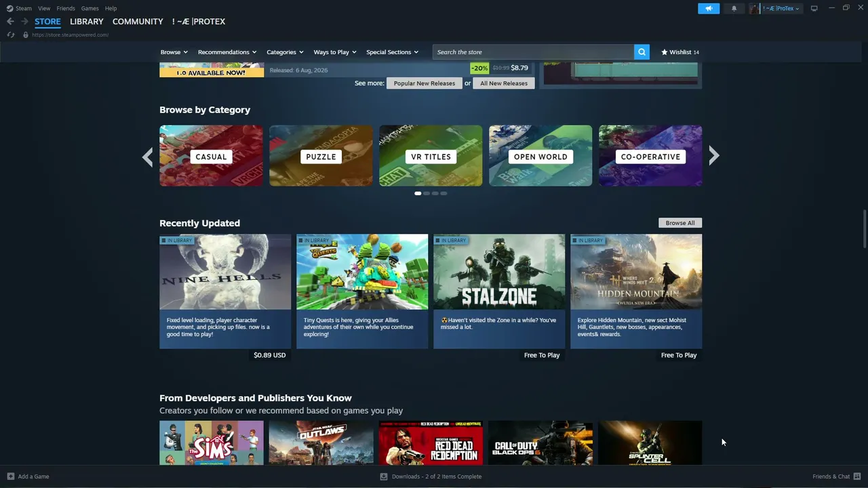Open the Hidden Mountain update image
The image size is (868, 488).
636,272
